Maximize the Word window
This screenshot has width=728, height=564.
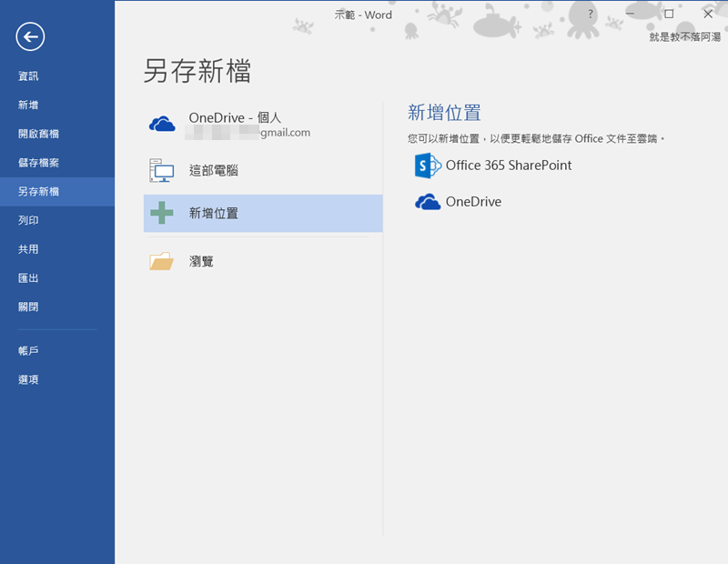click(x=669, y=14)
